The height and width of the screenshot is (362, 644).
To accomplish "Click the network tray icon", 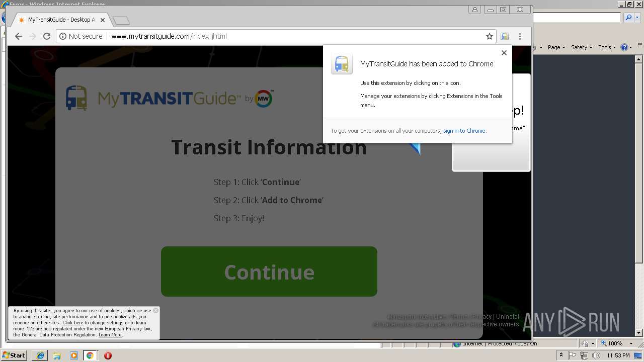I will coord(584,355).
